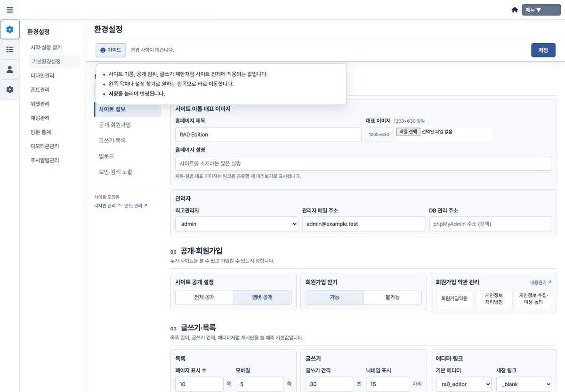The image size is (565, 392).
Task: Click the 회원가입약관 button
Action: (454, 299)
